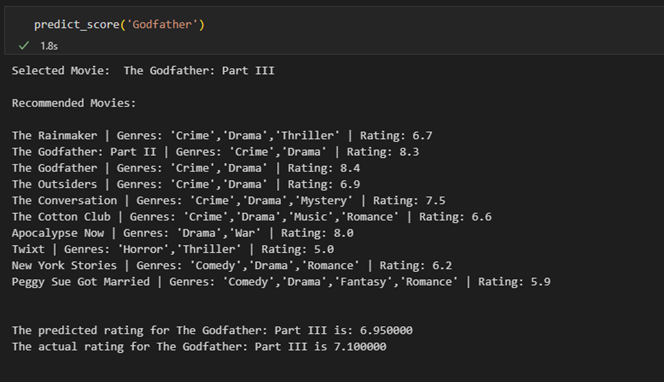This screenshot has height=382, width=664.
Task: Select The Cotton Club recommendation line
Action: [252, 217]
